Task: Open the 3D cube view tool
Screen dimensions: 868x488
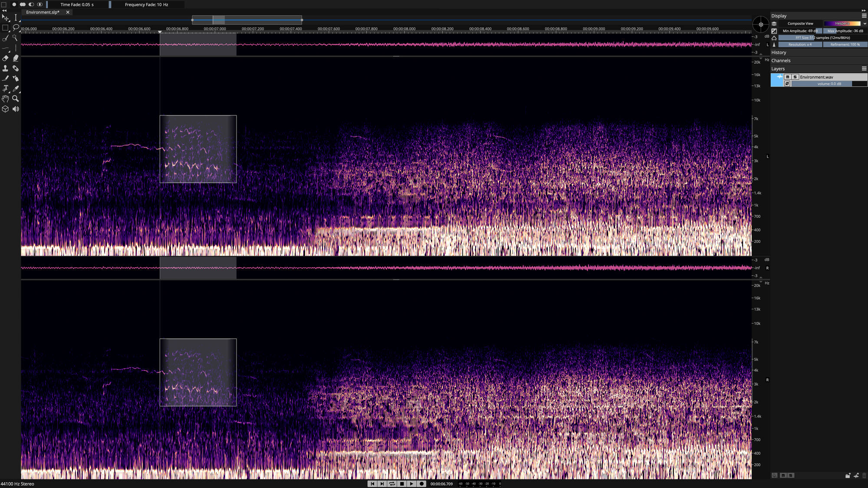Action: (x=5, y=109)
